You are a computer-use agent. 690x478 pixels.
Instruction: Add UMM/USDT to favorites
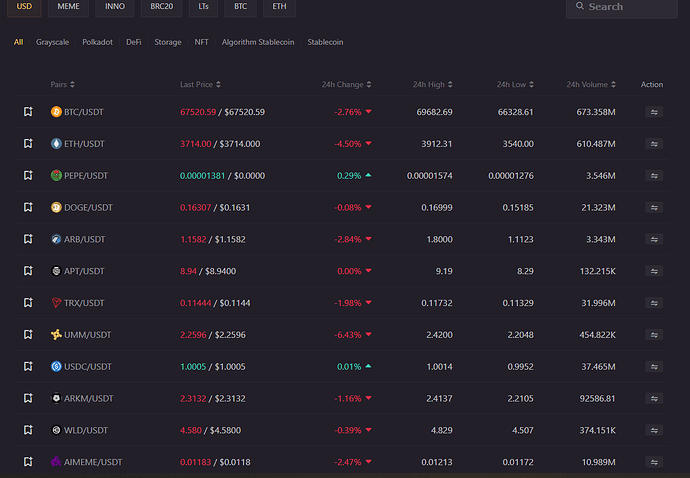coord(28,335)
